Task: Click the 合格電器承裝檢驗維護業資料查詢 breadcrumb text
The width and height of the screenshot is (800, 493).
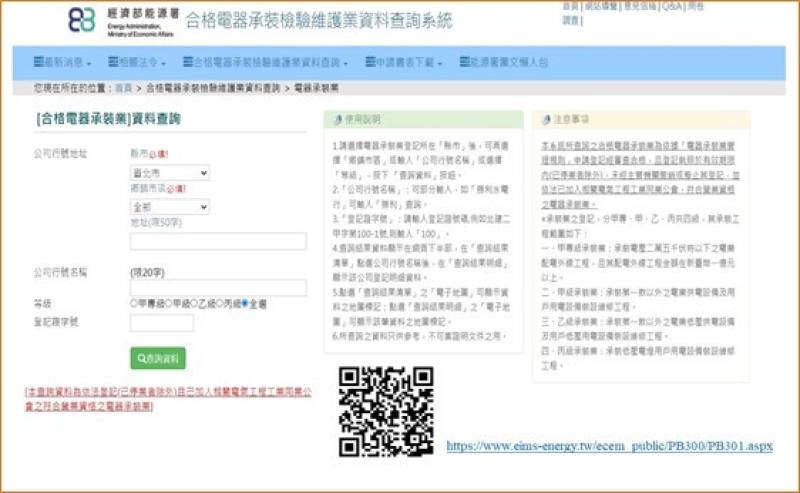Action: pyautogui.click(x=213, y=88)
